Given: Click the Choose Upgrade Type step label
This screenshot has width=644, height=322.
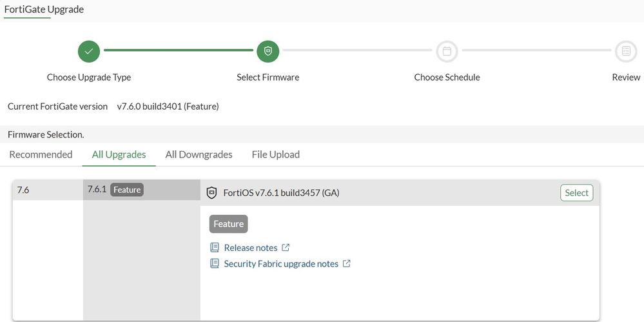Looking at the screenshot, I should (89, 77).
